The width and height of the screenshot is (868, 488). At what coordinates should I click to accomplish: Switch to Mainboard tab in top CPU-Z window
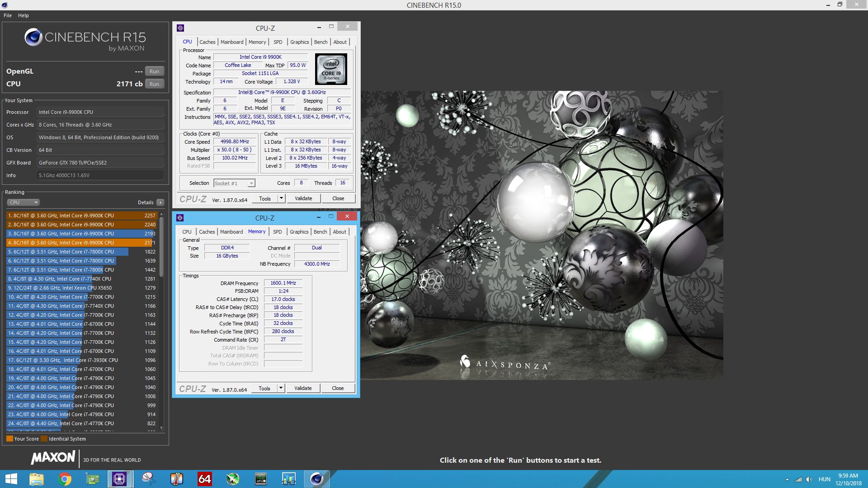(x=232, y=42)
